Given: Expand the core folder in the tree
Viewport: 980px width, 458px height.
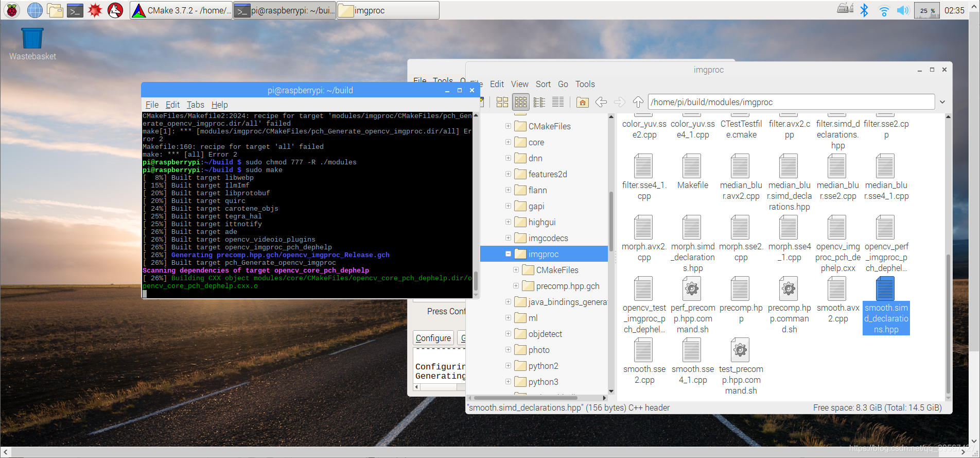Looking at the screenshot, I should tap(508, 142).
